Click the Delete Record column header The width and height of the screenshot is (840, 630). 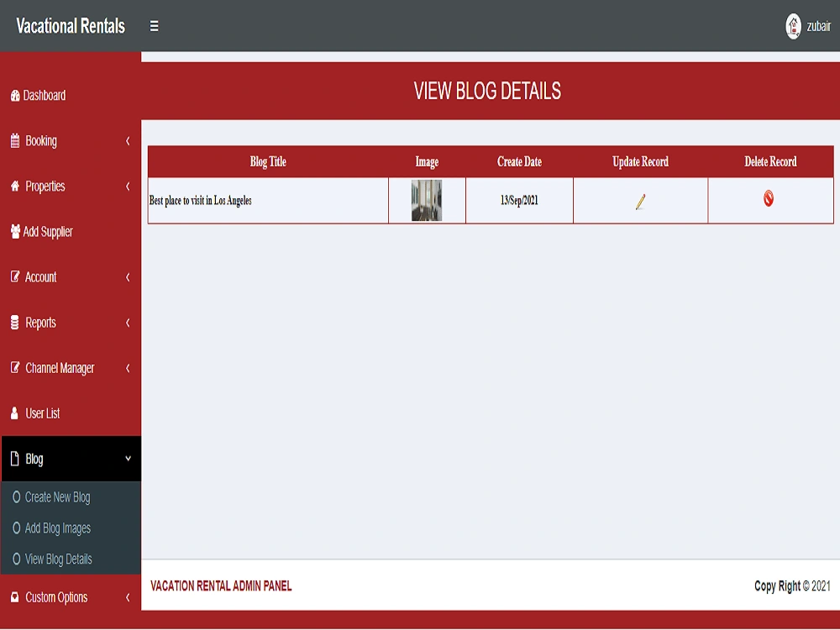click(x=770, y=162)
